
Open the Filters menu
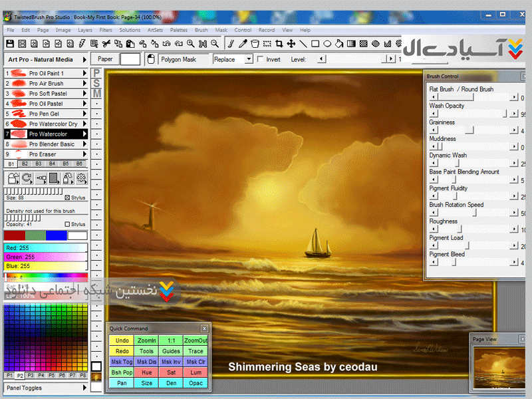(x=105, y=30)
